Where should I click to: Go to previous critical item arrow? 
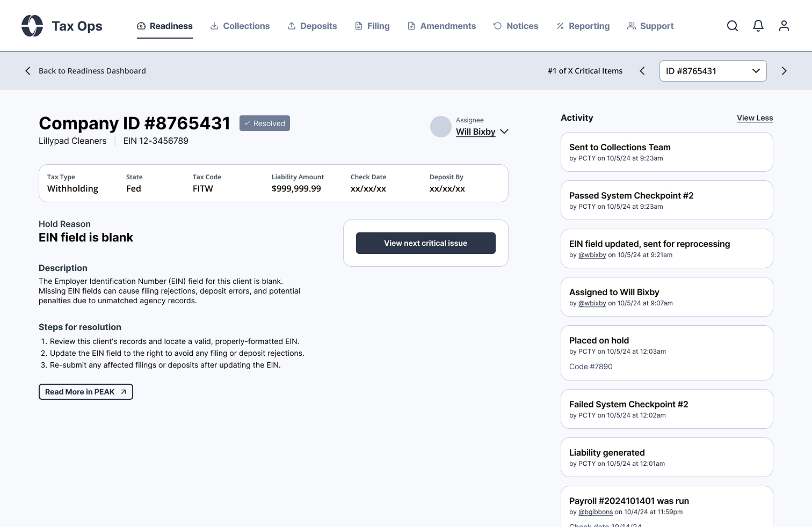click(642, 71)
